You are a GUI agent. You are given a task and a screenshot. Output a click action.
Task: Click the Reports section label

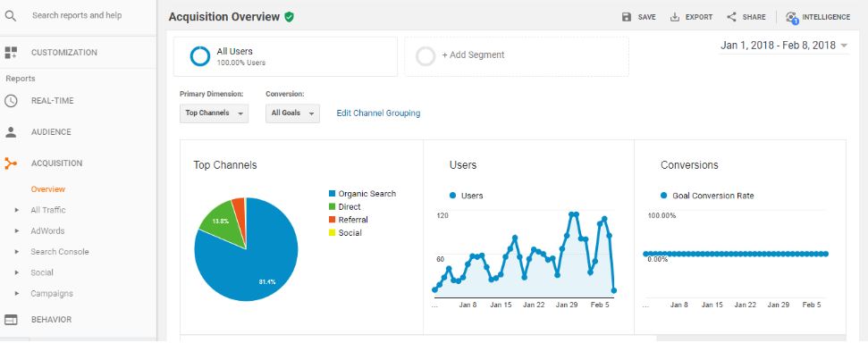point(21,79)
